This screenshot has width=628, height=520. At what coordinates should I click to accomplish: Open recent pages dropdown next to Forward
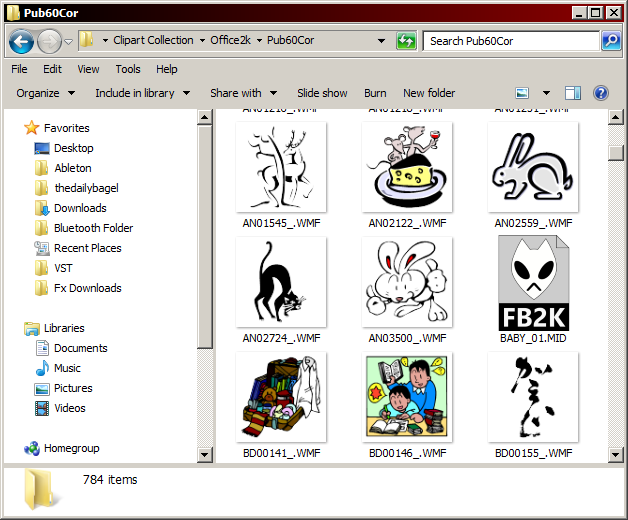pos(68,41)
